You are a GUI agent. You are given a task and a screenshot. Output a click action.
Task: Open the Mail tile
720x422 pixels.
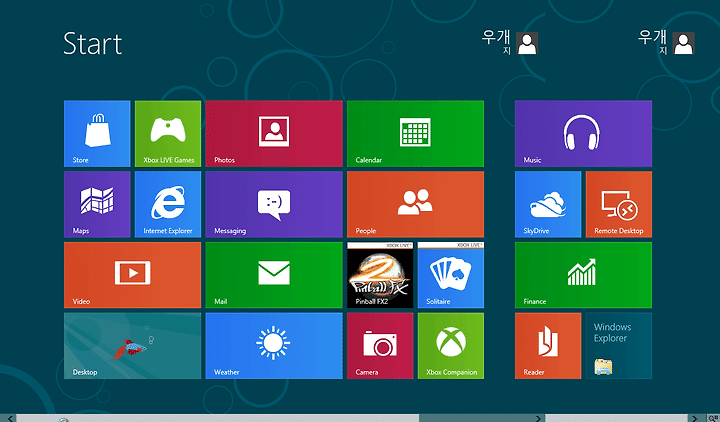274,275
